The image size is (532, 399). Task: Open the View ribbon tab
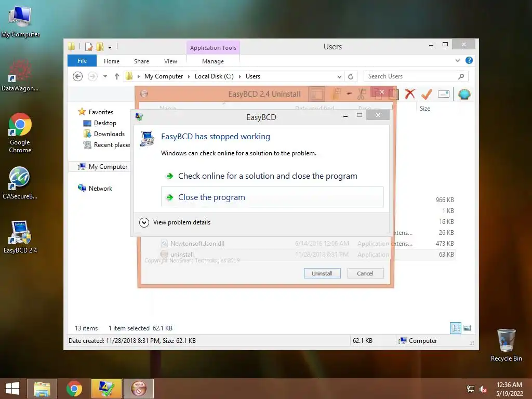170,61
